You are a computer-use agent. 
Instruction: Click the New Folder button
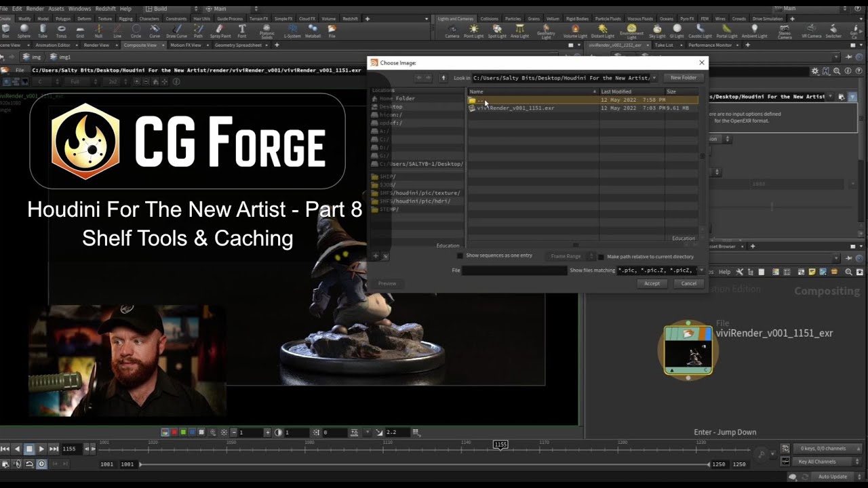click(684, 78)
